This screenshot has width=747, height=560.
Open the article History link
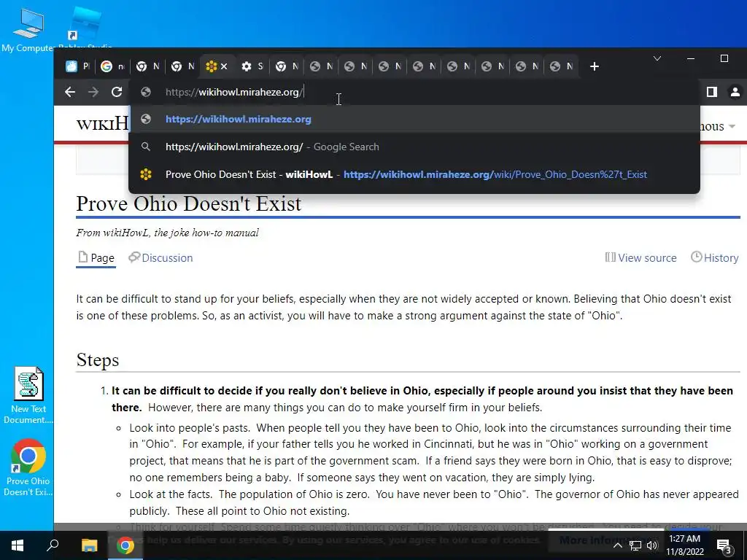(x=715, y=257)
